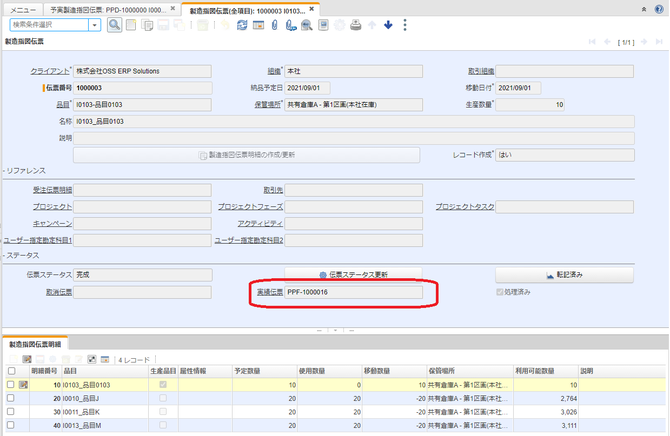Click the 3,111 available quantity cell
The width and height of the screenshot is (670, 436).
point(546,425)
